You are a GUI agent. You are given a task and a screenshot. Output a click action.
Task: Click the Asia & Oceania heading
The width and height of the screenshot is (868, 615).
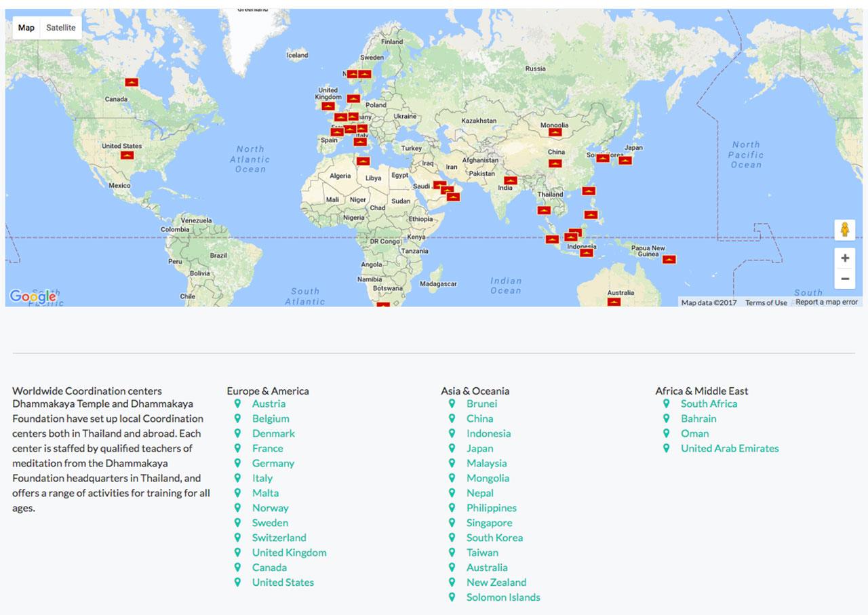[x=475, y=391]
